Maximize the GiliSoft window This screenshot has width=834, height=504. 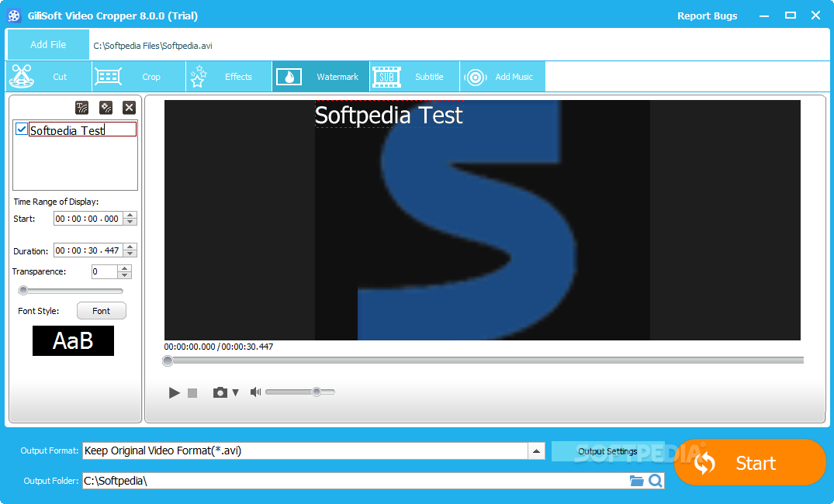click(x=791, y=16)
